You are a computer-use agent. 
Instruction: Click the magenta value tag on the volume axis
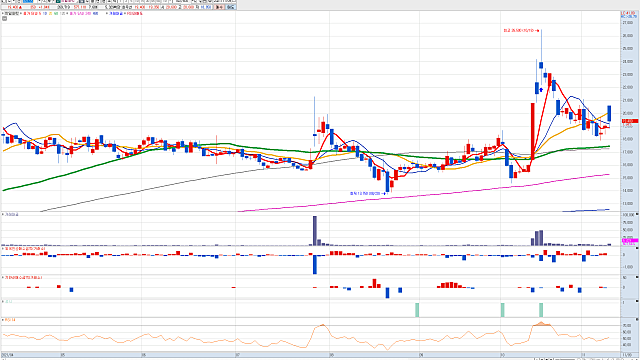630,241
